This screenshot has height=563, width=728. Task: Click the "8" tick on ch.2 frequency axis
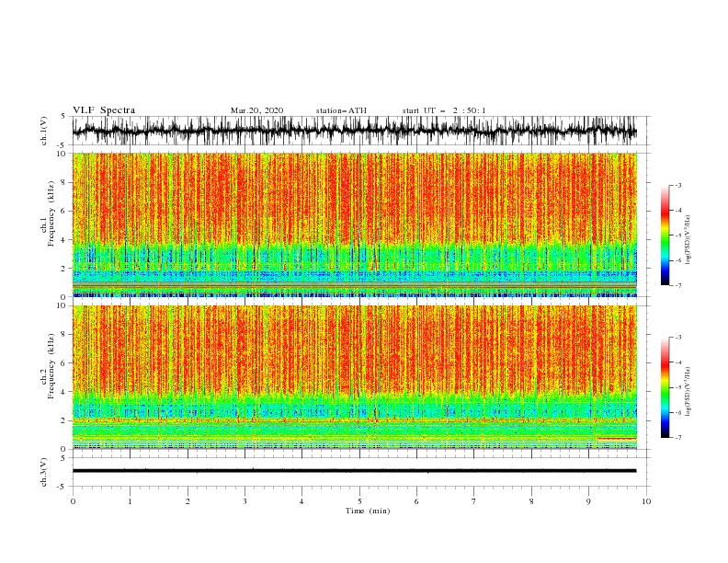(x=65, y=335)
